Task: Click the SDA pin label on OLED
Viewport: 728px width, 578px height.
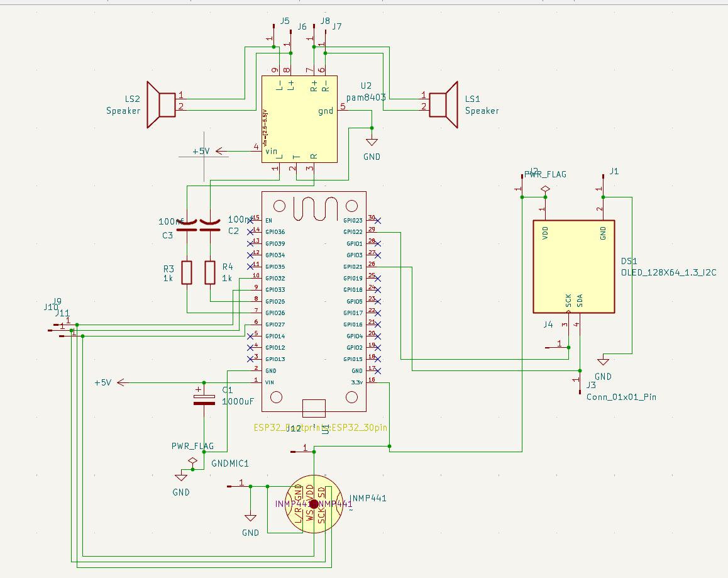Action: [x=580, y=300]
